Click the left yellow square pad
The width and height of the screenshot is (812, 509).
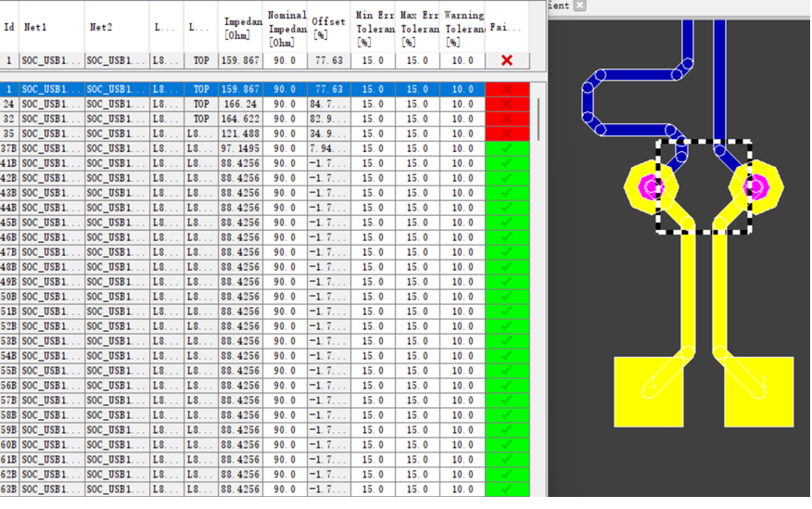click(649, 391)
